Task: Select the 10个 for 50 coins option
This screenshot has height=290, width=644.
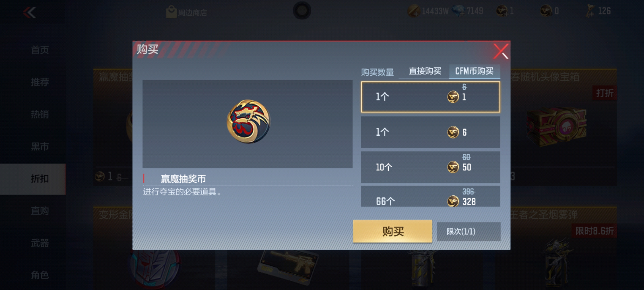Action: [431, 167]
